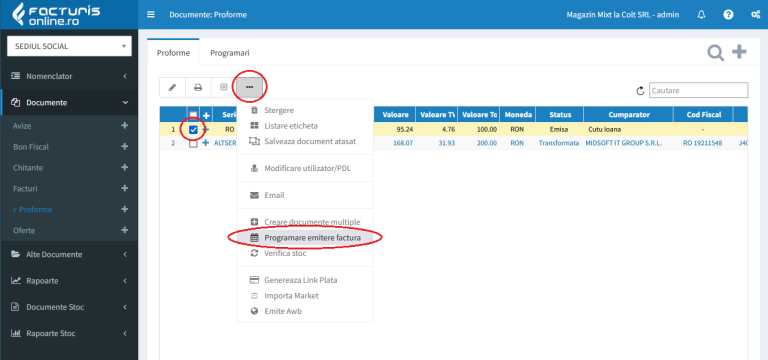The width and height of the screenshot is (768, 360).
Task: Choose Importa Market menu entry
Action: point(305,296)
